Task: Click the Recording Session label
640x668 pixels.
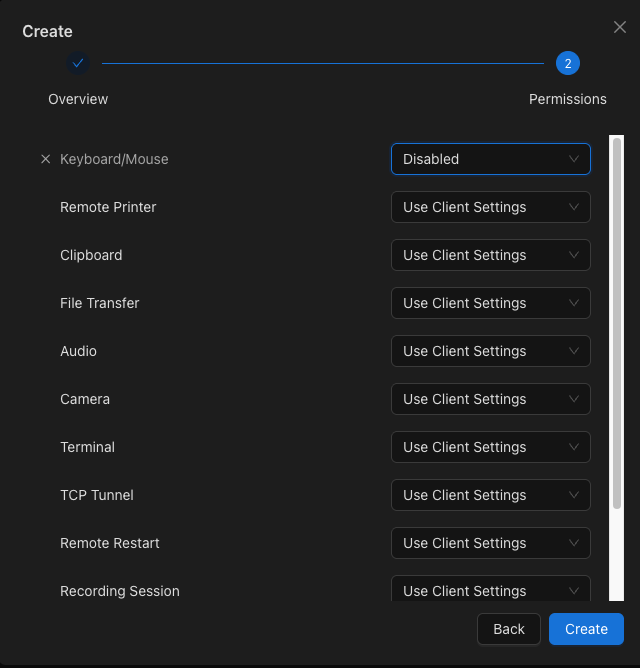Action: pyautogui.click(x=120, y=591)
